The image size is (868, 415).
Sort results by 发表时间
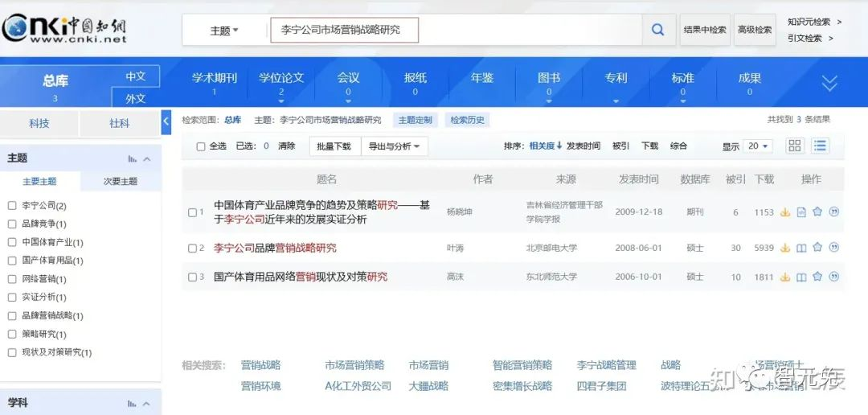point(583,146)
